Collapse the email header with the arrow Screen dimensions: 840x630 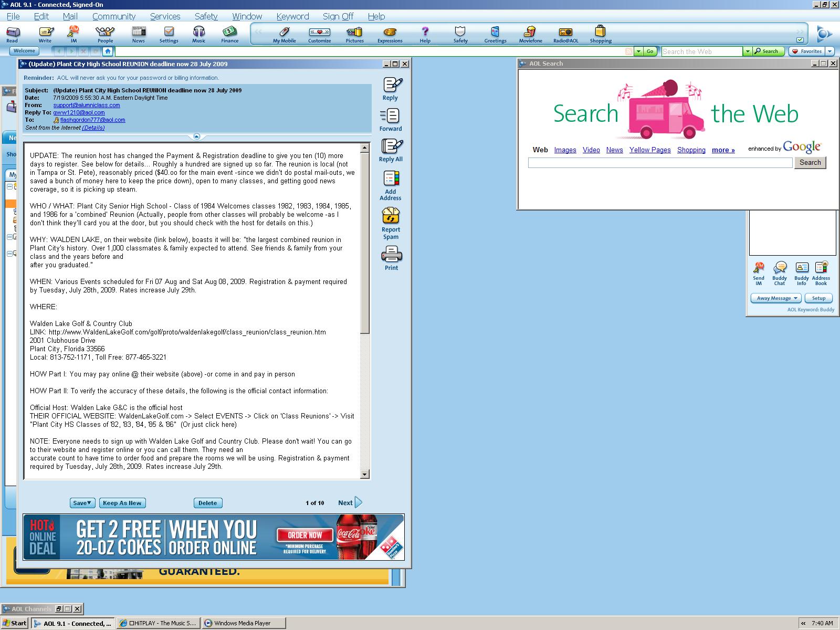(196, 136)
